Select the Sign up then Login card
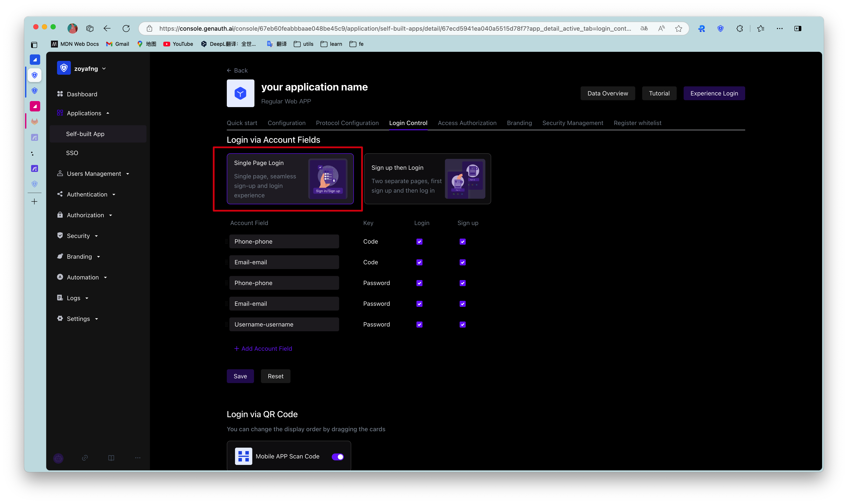The width and height of the screenshot is (848, 504). pyautogui.click(x=427, y=179)
